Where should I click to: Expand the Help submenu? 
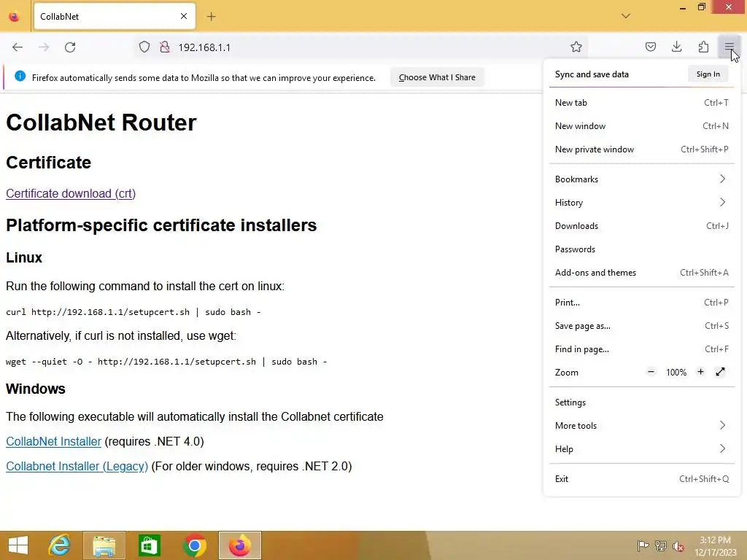642,449
